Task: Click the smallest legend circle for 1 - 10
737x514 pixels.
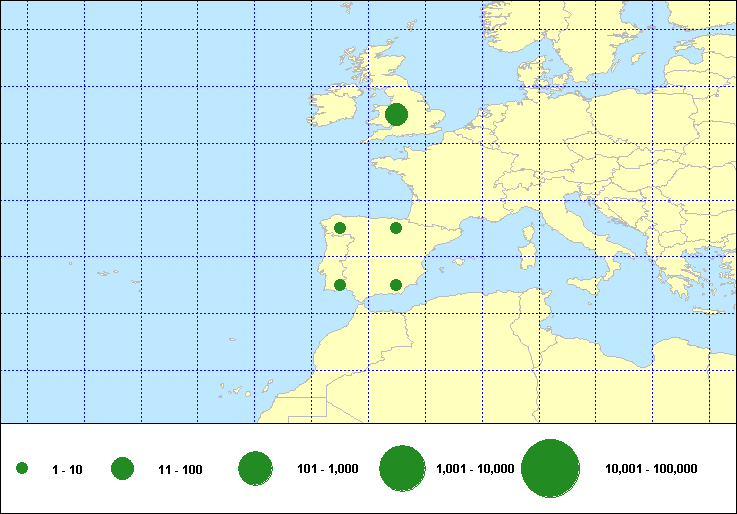Action: coord(22,469)
